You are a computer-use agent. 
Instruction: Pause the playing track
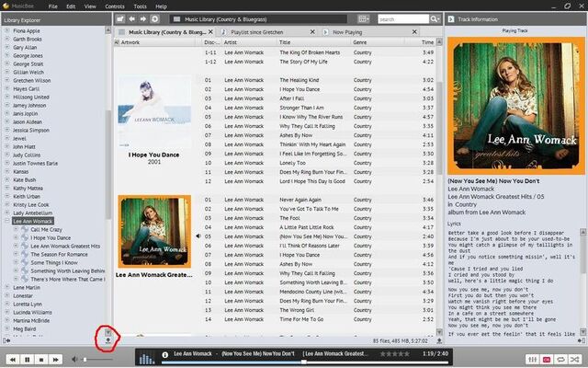point(27,360)
